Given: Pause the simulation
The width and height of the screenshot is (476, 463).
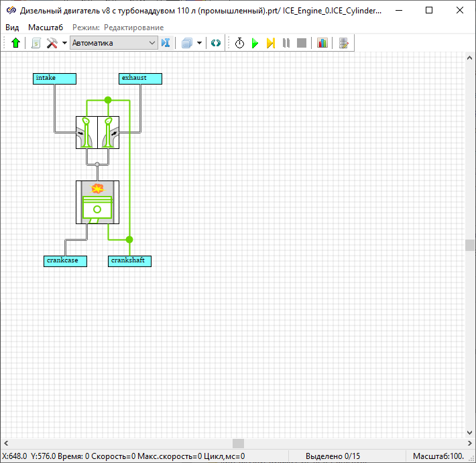Looking at the screenshot, I should pyautogui.click(x=286, y=43).
